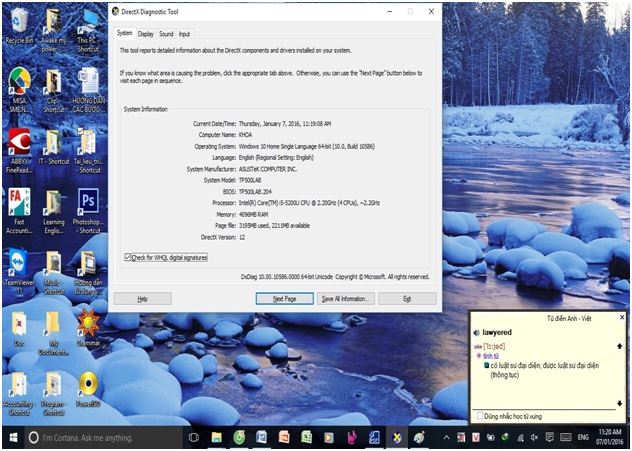Click the Windows Start button
This screenshot has height=451, width=632.
(x=11, y=438)
